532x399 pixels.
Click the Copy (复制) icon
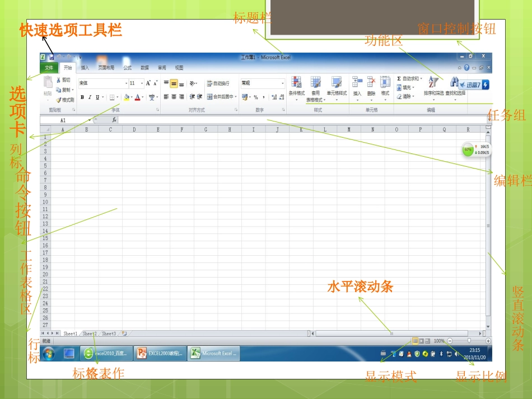coord(59,90)
